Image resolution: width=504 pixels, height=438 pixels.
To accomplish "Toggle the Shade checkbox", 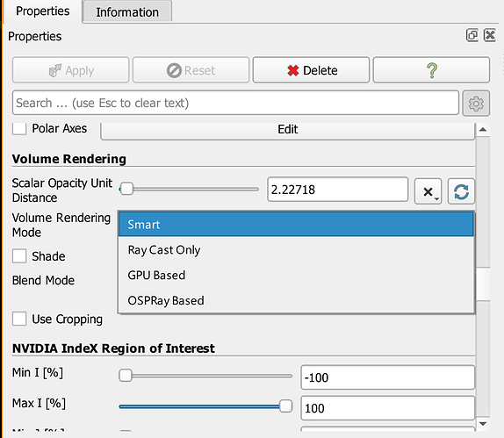I will click(x=19, y=256).
